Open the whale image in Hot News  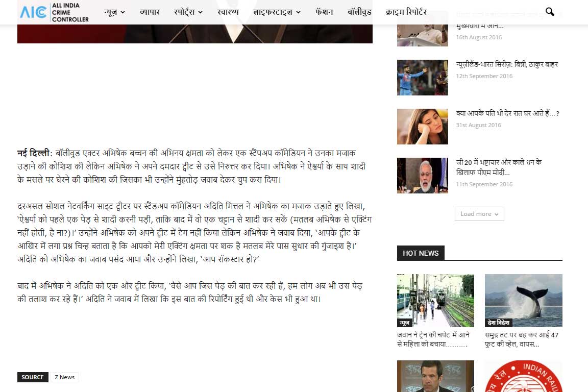tap(523, 300)
